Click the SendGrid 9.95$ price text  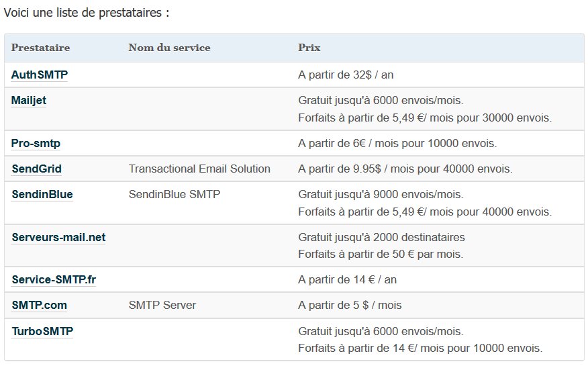405,169
